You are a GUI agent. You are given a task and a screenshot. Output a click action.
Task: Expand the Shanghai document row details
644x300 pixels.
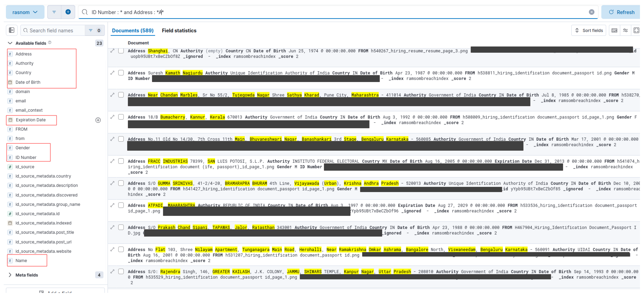(112, 51)
